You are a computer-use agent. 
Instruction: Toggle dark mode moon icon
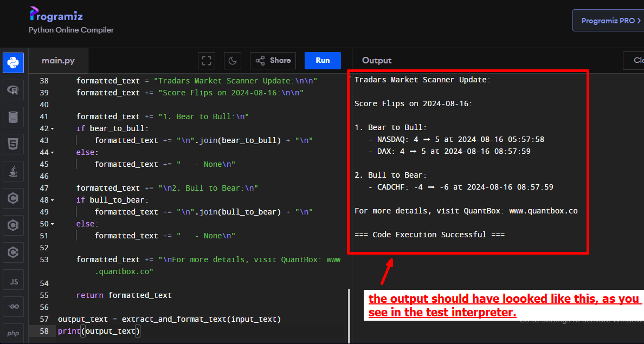(x=233, y=61)
